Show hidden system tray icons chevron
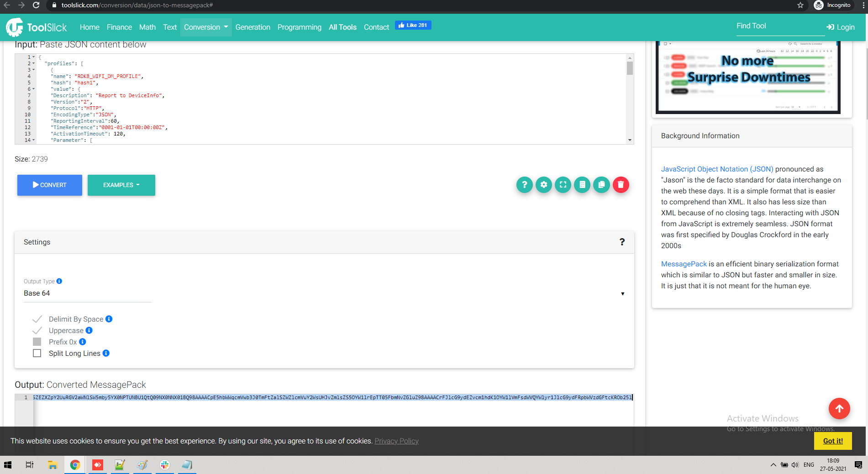This screenshot has width=868, height=474. (773, 465)
